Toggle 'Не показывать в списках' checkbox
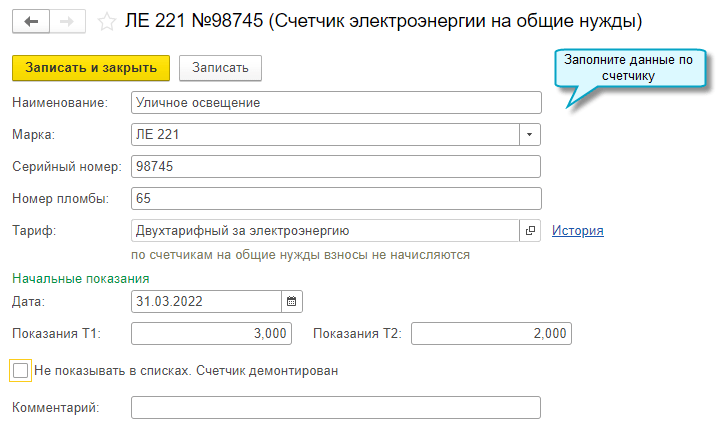Screen dimensions: 716x425 pyautogui.click(x=21, y=371)
